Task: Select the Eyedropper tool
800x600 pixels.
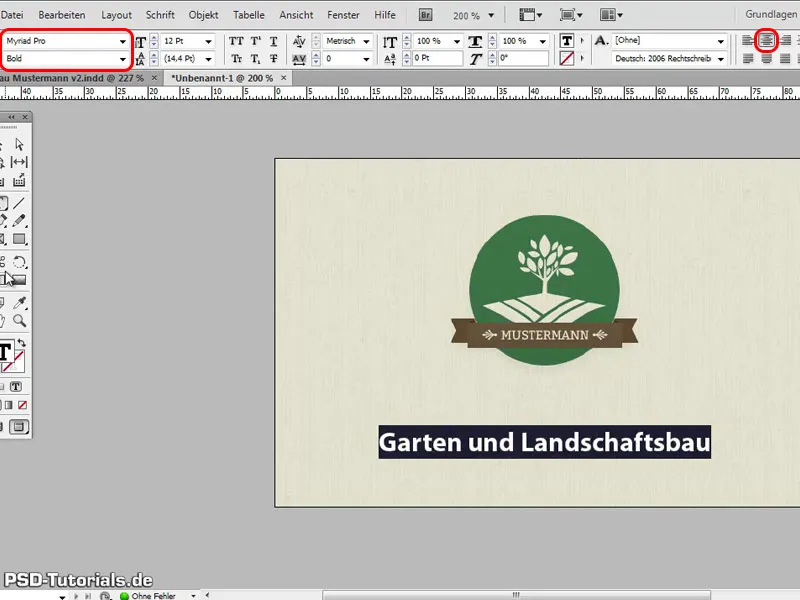Action: (x=19, y=303)
